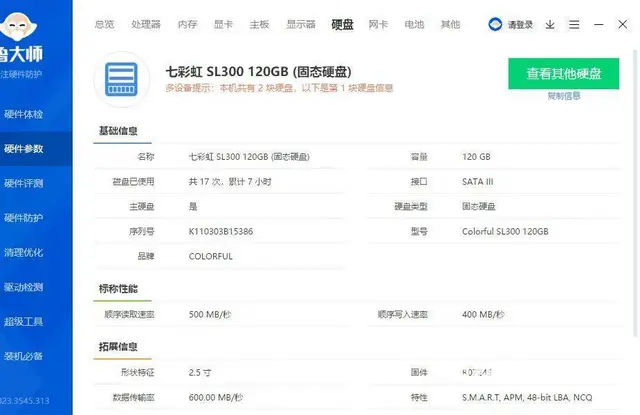
Task: Click the 400 MB/秒 write speed value
Action: tap(483, 315)
